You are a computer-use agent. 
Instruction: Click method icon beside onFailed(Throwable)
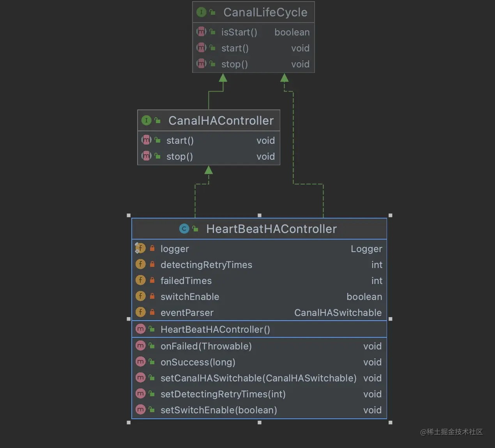140,346
